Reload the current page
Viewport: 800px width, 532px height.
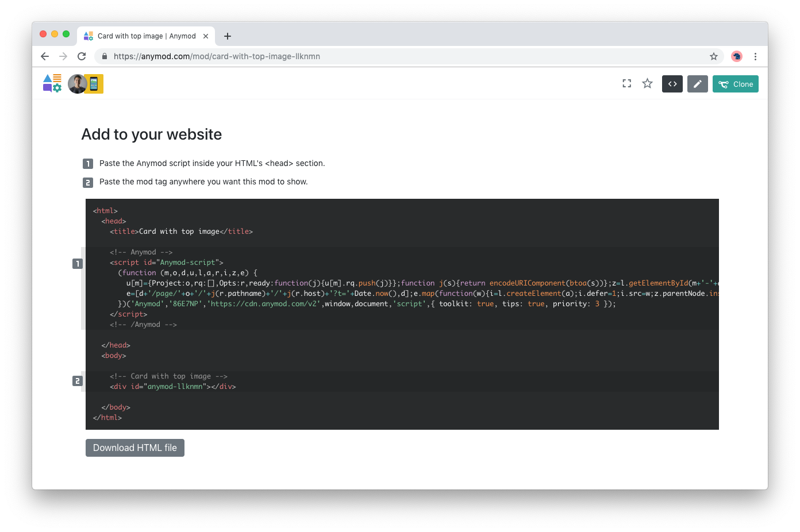click(x=82, y=56)
